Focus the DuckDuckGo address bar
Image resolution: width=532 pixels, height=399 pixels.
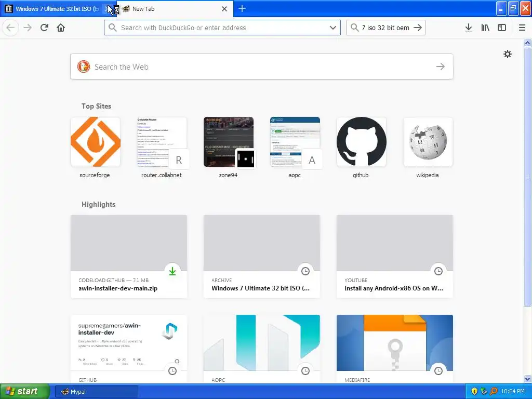tap(222, 28)
